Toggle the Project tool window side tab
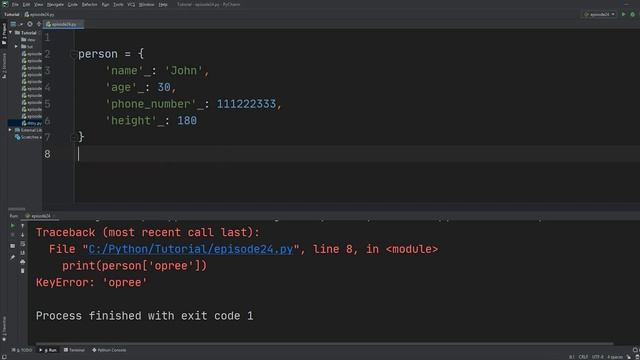Image resolution: width=640 pixels, height=360 pixels. [x=4, y=34]
